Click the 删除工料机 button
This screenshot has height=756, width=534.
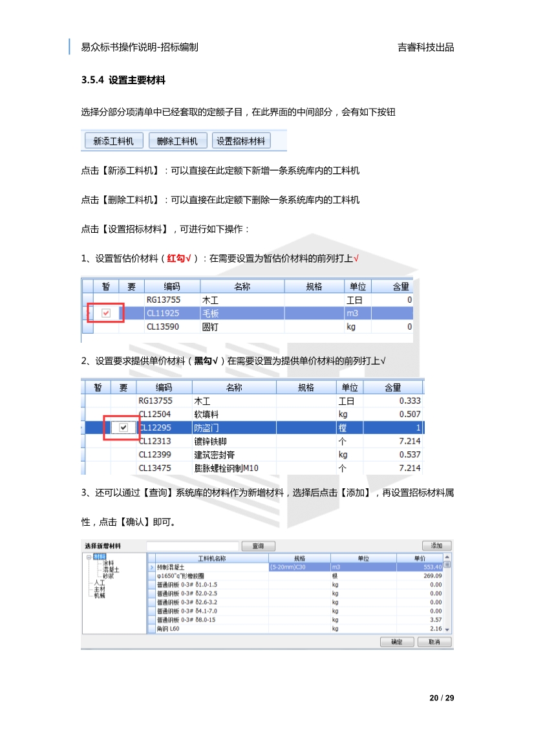click(x=178, y=141)
